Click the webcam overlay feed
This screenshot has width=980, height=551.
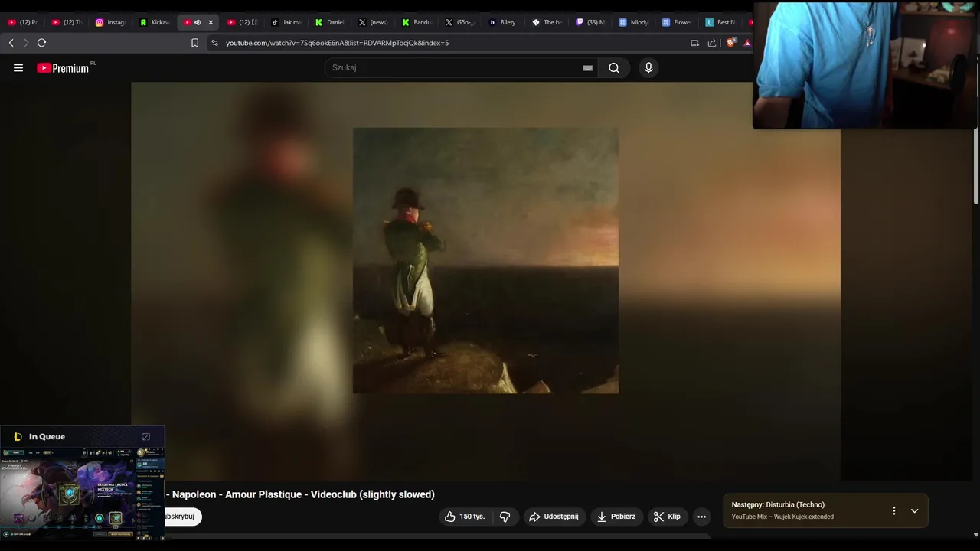pos(865,65)
